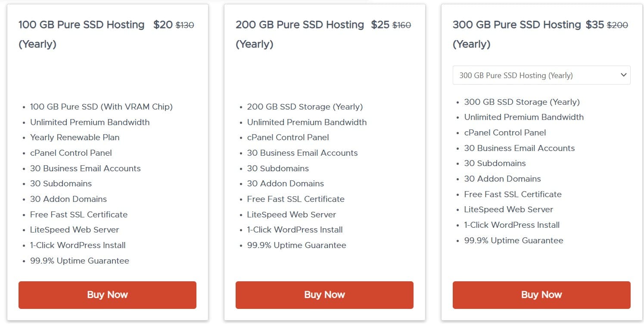
Task: Click the 200 GB Pure SSD Hosting title
Action: (299, 25)
